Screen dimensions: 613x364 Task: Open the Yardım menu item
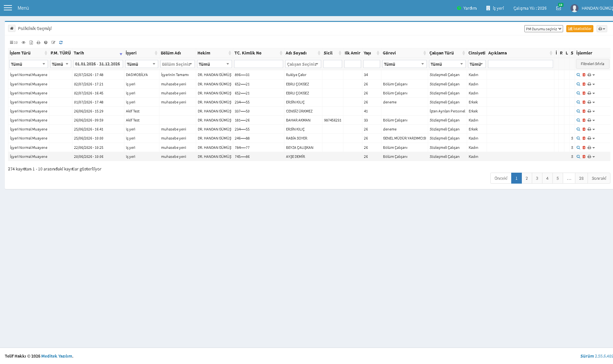pyautogui.click(x=467, y=8)
